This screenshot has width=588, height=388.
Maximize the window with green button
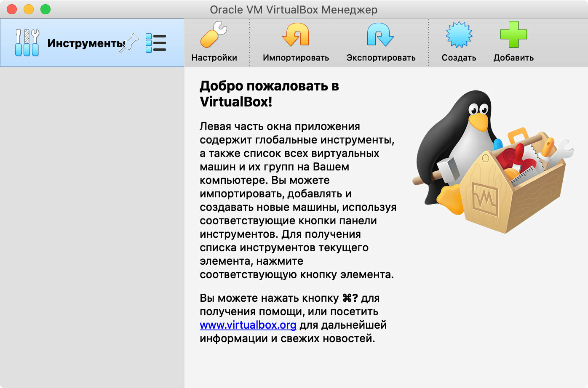click(x=45, y=9)
